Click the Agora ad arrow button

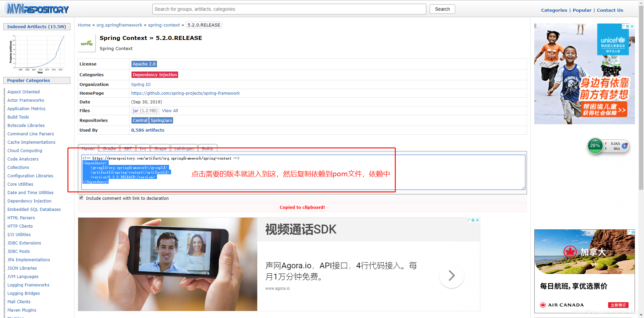click(452, 276)
